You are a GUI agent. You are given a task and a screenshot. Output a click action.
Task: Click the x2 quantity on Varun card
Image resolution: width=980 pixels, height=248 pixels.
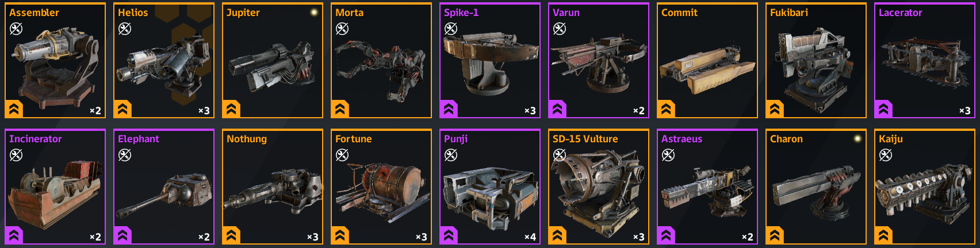(639, 111)
